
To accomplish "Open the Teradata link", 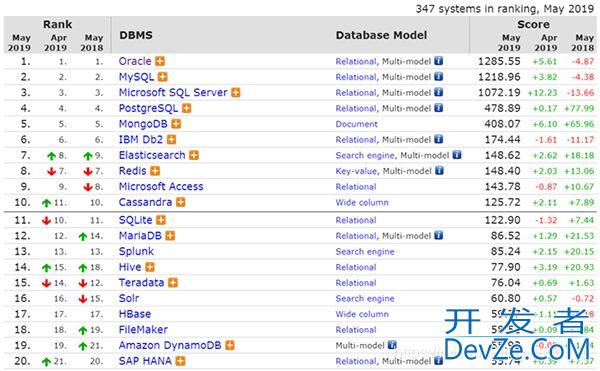I will coord(142,283).
